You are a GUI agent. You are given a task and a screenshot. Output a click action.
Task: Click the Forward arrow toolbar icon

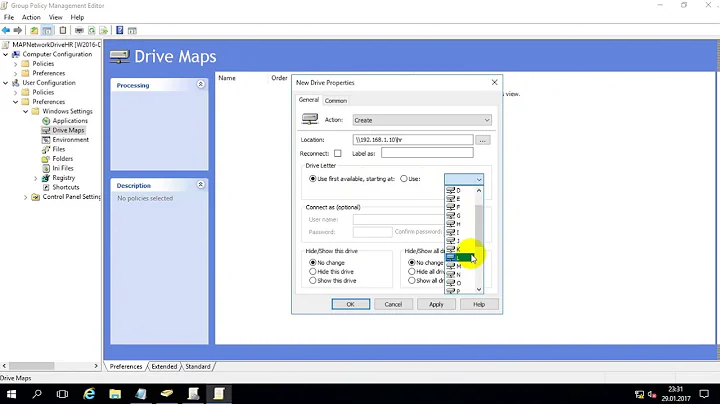pos(18,30)
